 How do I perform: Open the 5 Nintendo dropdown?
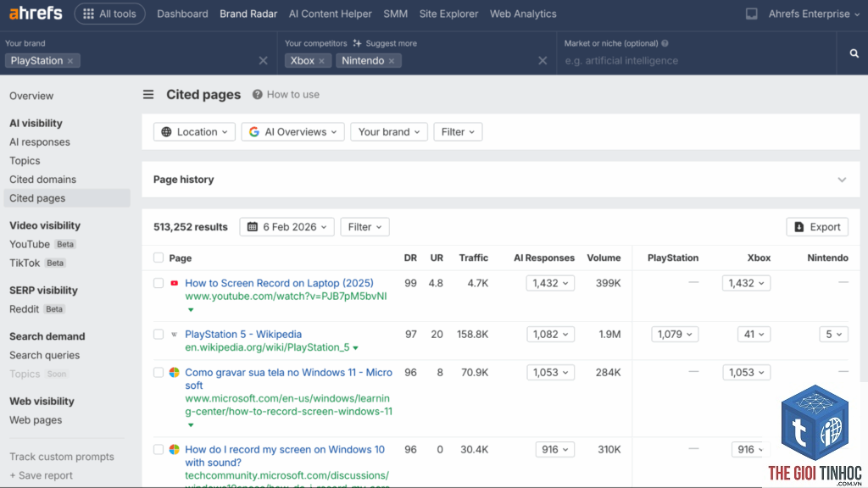833,334
